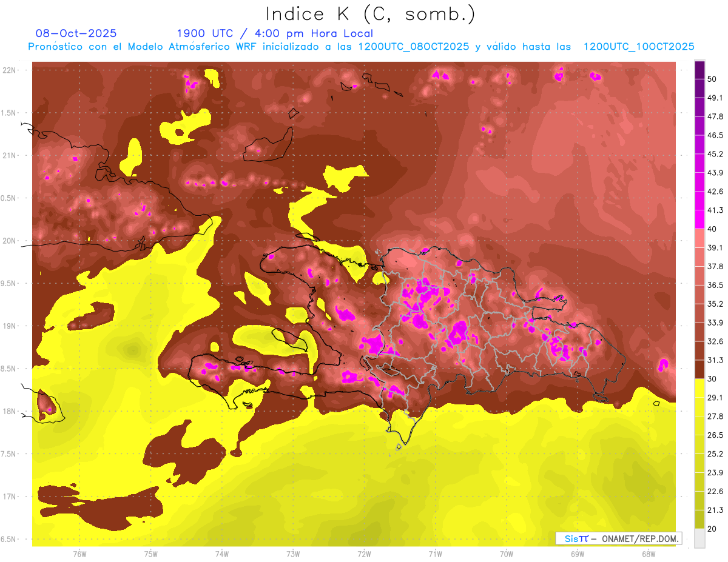Click the 72W longitude axis label
This screenshot has height=562, width=728.
364,554
